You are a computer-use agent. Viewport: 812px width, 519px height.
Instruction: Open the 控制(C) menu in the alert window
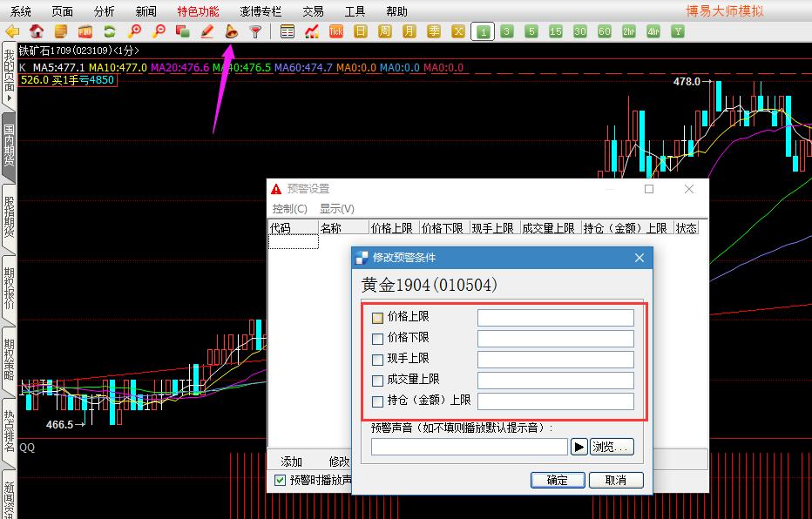(x=289, y=208)
